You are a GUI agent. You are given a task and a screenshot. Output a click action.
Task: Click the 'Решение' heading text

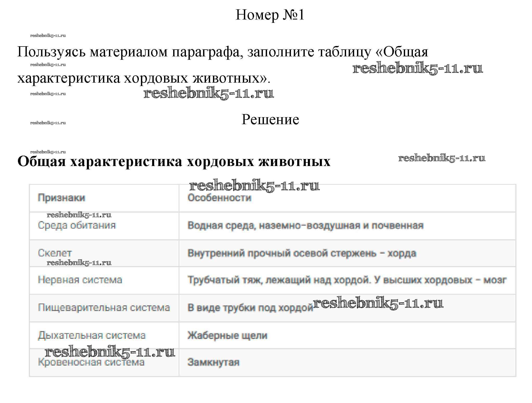[270, 120]
